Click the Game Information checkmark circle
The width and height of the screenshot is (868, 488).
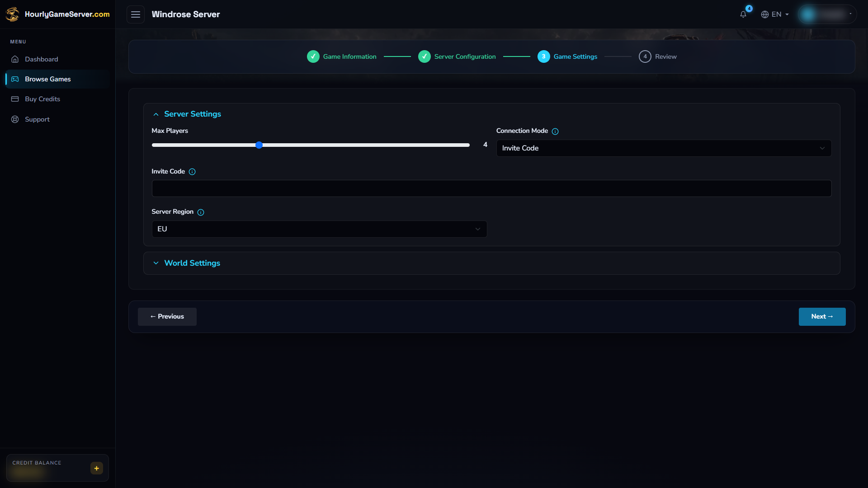click(x=313, y=56)
